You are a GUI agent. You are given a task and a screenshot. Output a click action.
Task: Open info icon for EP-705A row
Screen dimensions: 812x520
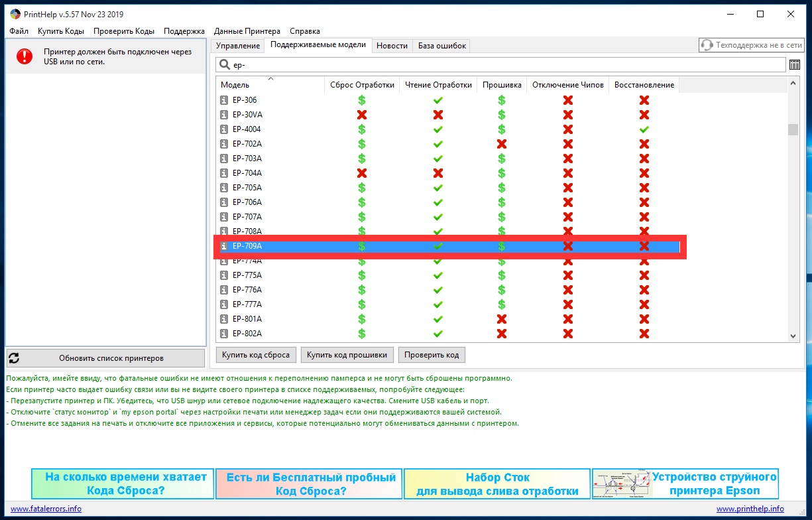click(224, 188)
